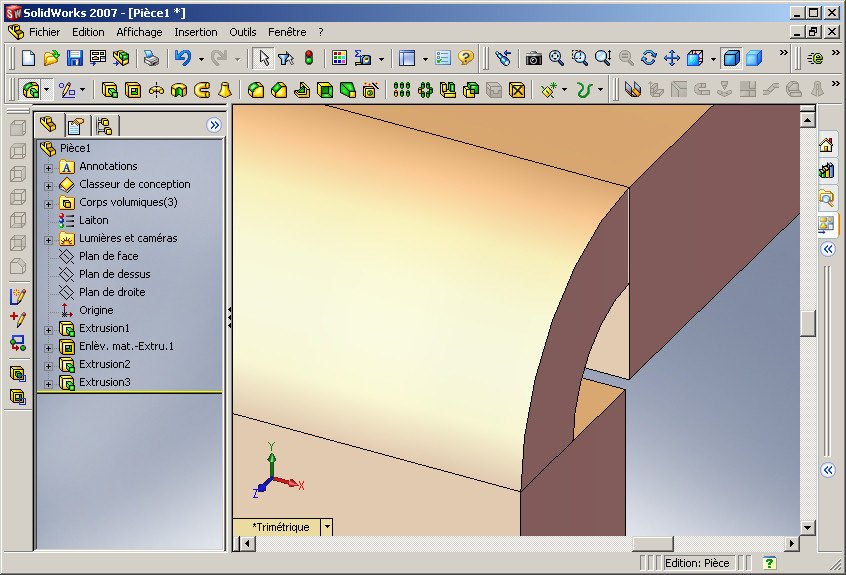Open the *Trimétrique view orientation dropdown
The image size is (846, 575).
[x=327, y=527]
